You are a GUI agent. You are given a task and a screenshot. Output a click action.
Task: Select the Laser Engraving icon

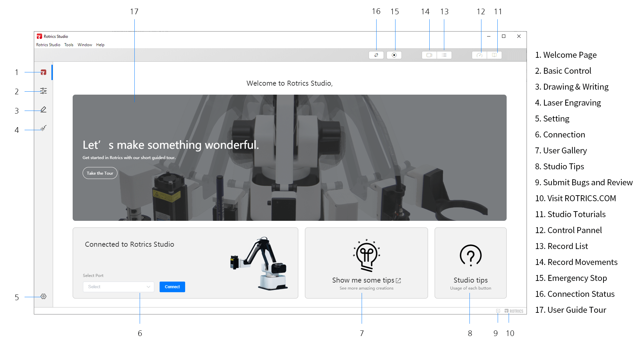click(x=43, y=128)
